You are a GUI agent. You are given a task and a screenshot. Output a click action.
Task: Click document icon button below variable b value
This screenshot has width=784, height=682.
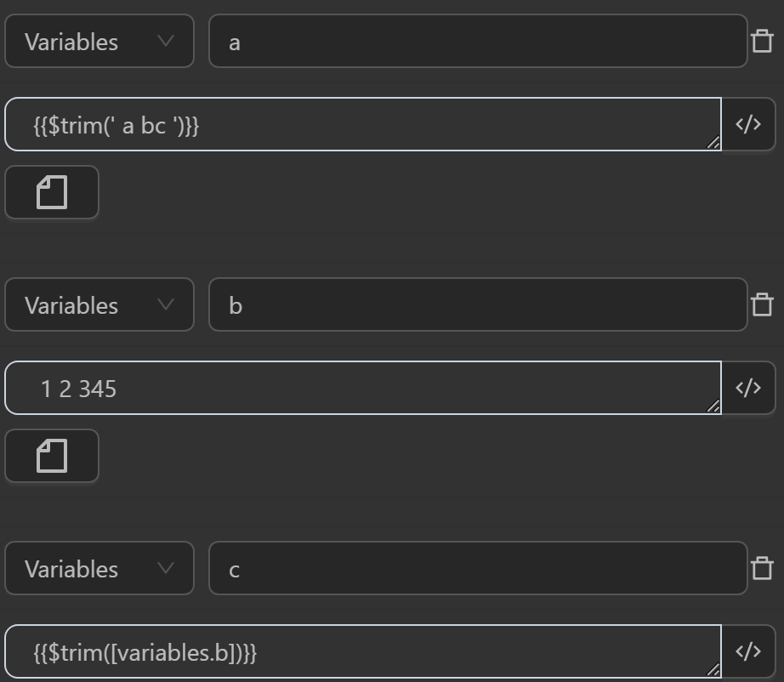(52, 456)
